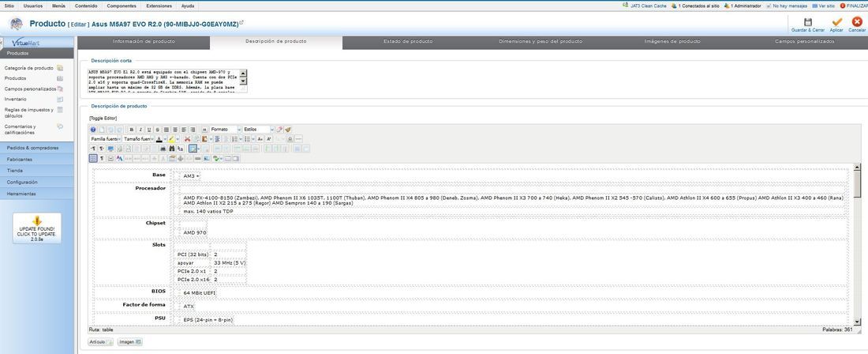Viewport: 868px width, 354px height.
Task: Switch to Información de producto tab
Action: (x=144, y=42)
